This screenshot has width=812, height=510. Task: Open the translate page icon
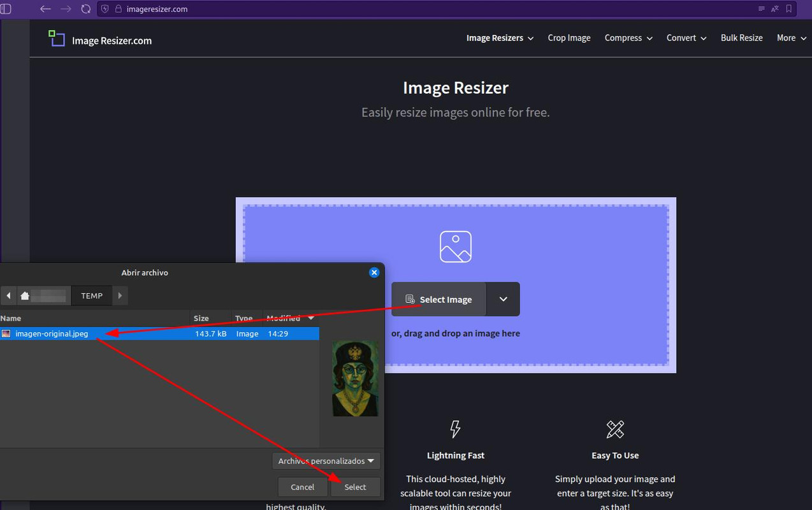(x=775, y=9)
